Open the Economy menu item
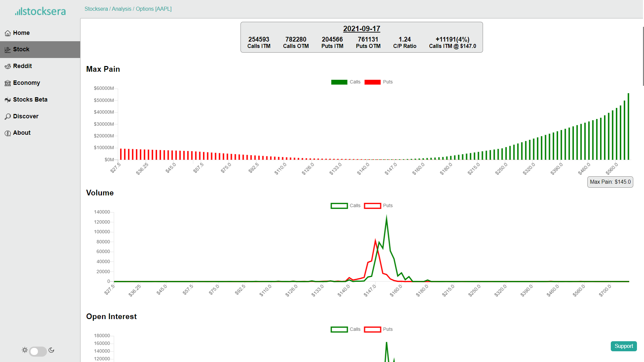 (26, 83)
